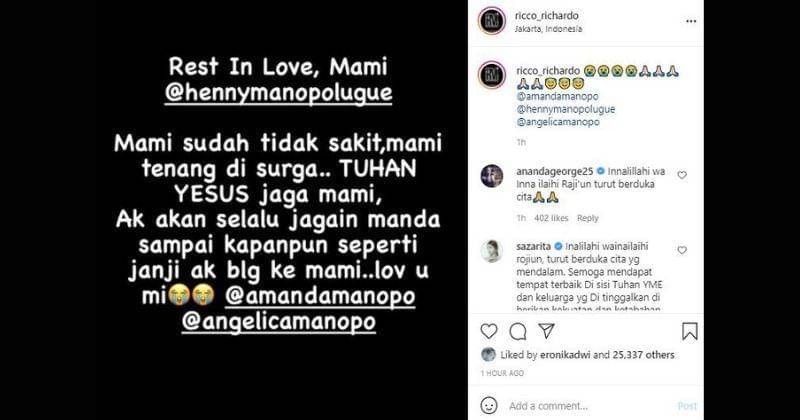Viewport: 800px width, 420px height.
Task: Open the three-dot more options menu
Action: pyautogui.click(x=691, y=21)
